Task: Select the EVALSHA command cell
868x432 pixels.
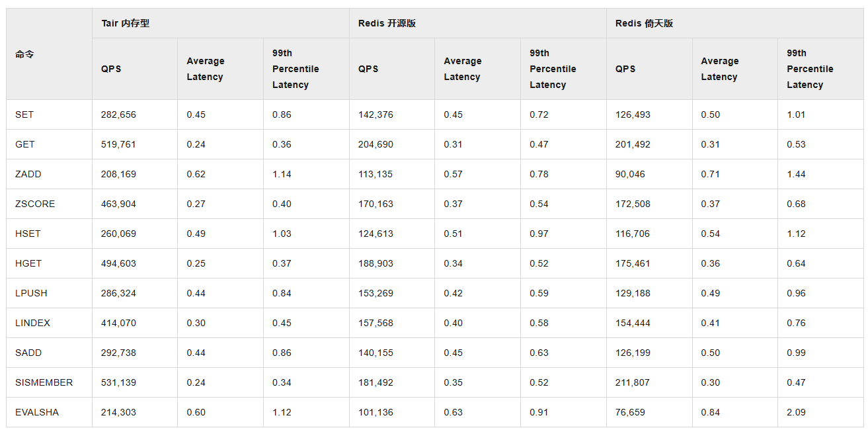Action: pos(37,412)
